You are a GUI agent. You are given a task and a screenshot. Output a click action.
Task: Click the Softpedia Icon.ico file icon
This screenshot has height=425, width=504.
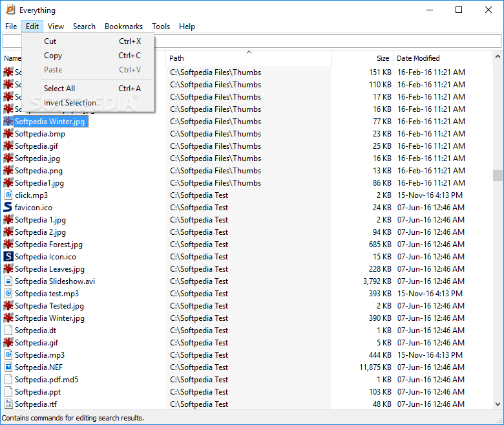tap(8, 257)
